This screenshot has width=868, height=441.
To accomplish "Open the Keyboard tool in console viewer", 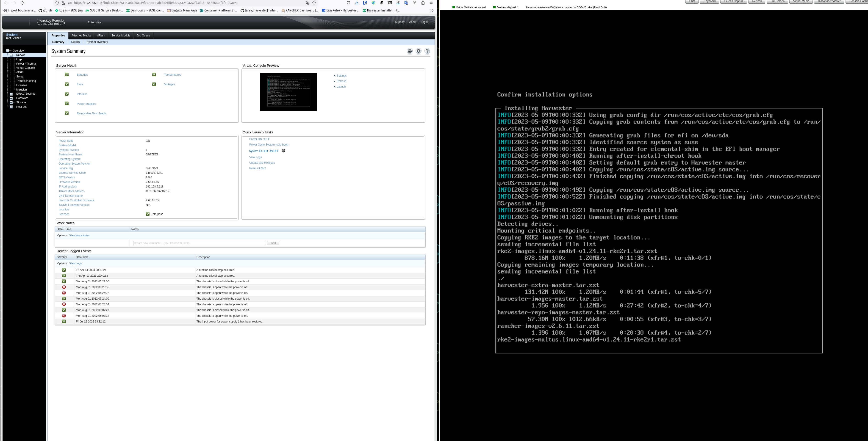I will click(x=709, y=1).
